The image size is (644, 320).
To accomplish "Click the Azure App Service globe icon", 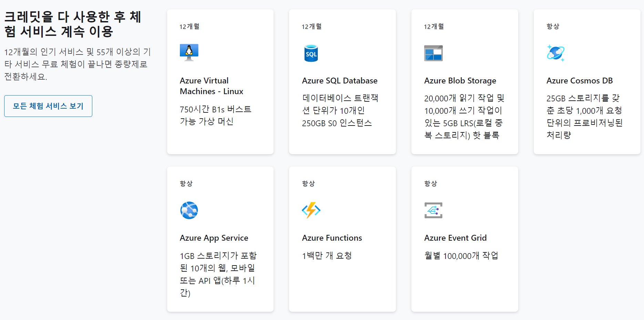I will point(189,210).
